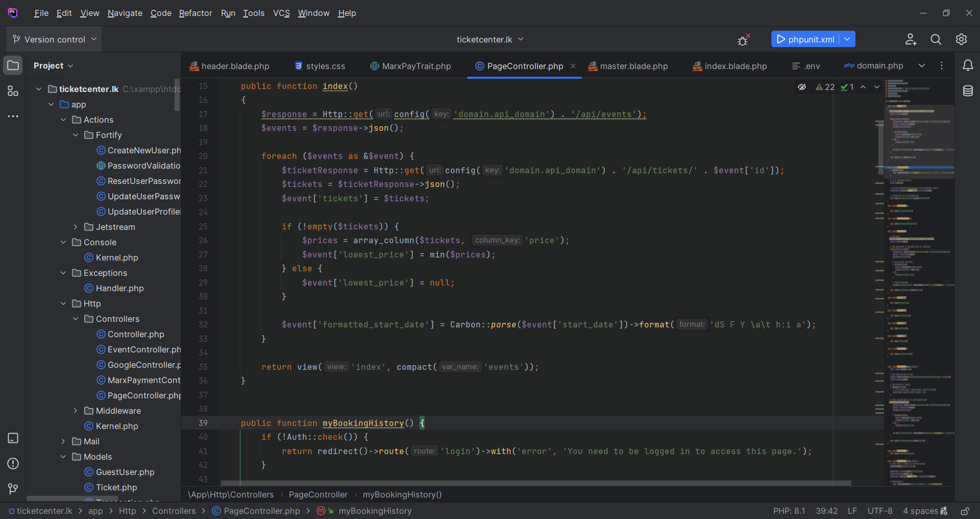This screenshot has height=519, width=980.
Task: Open the Navigate menu
Action: pyautogui.click(x=125, y=13)
